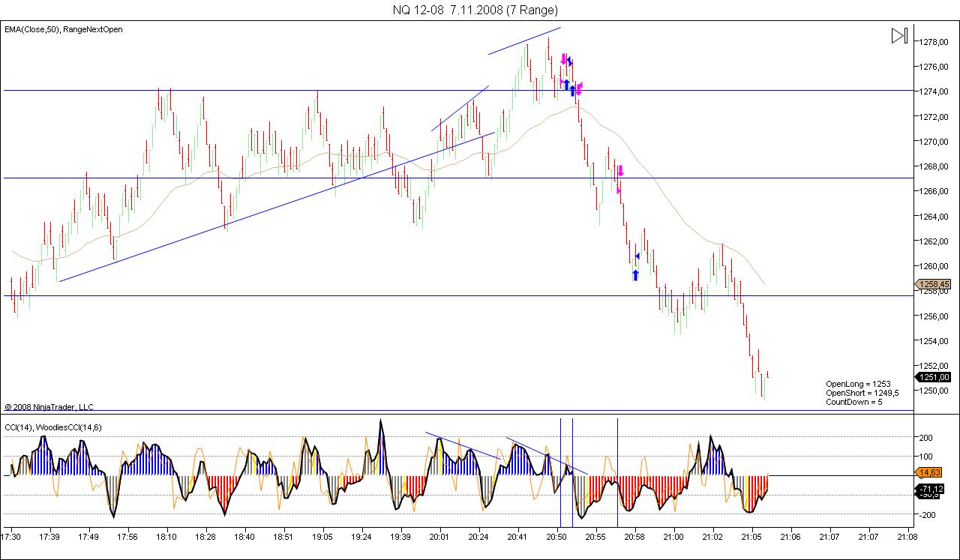Viewport: 960px width, 560px height.
Task: Click the 19:05 time axis label
Action: click(322, 537)
